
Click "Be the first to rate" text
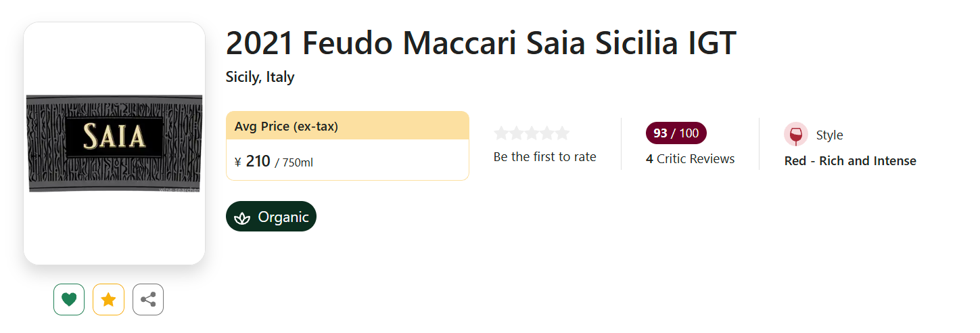click(544, 157)
